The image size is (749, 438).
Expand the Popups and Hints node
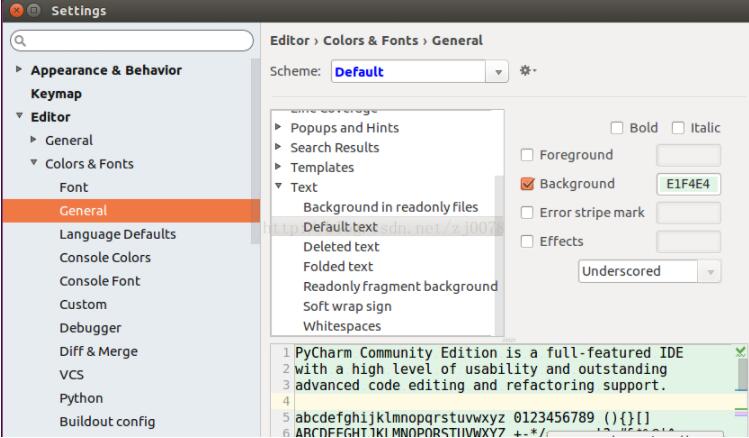(279, 128)
